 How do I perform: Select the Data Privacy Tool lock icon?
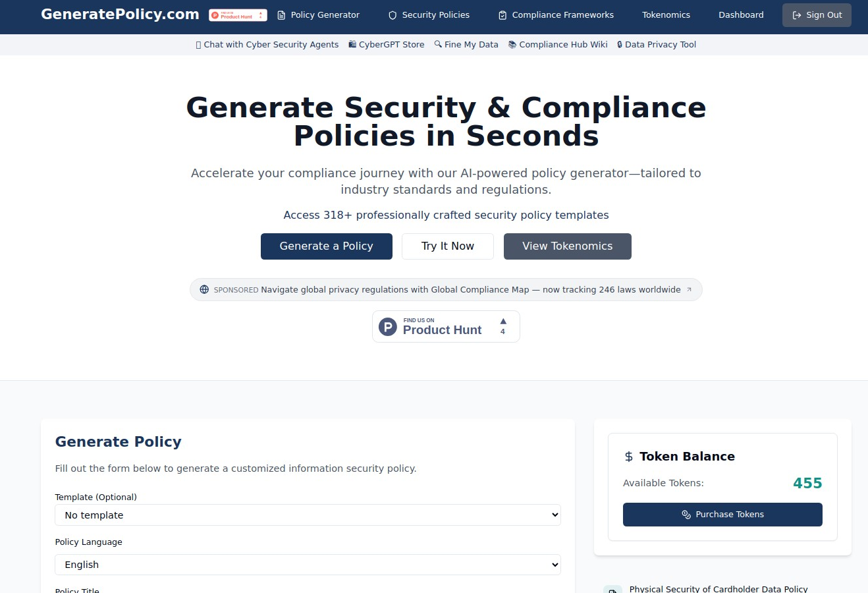(x=619, y=44)
